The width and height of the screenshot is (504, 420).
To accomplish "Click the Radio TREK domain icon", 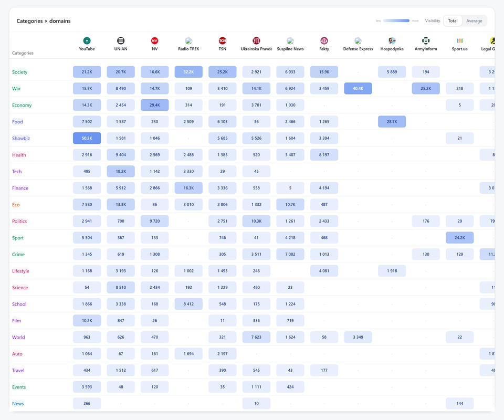I will tap(188, 40).
